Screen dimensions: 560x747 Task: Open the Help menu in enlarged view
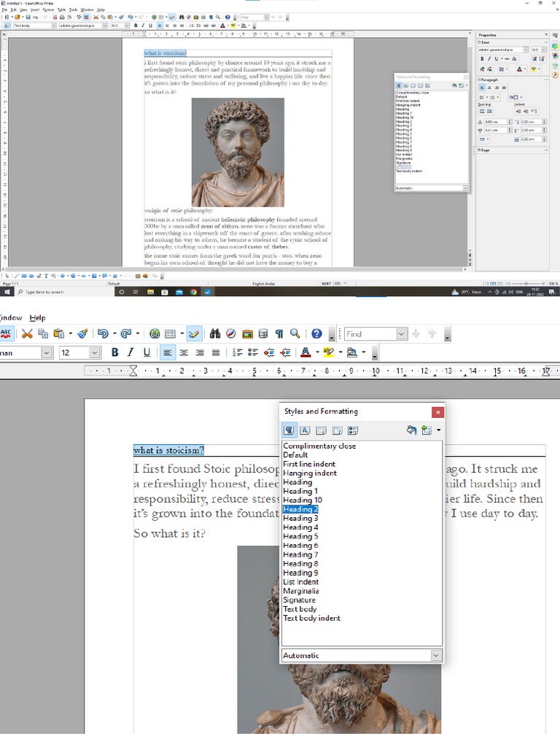[37, 318]
